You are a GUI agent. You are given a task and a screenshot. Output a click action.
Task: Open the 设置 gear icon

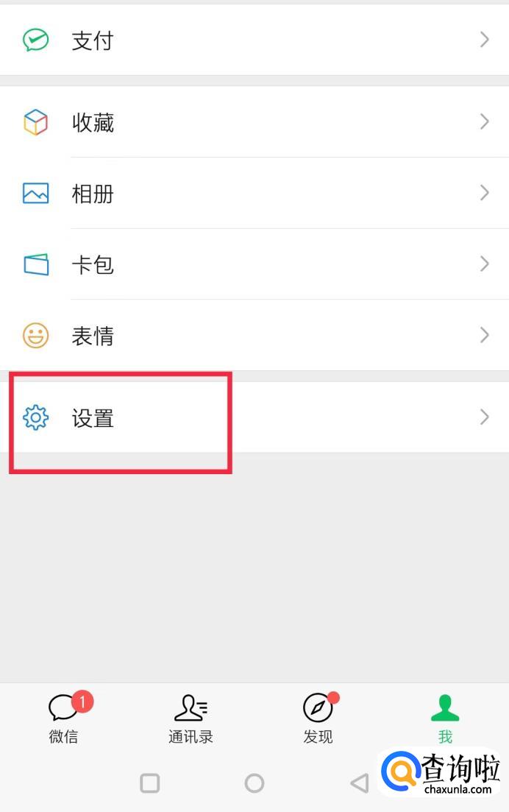[x=36, y=417]
